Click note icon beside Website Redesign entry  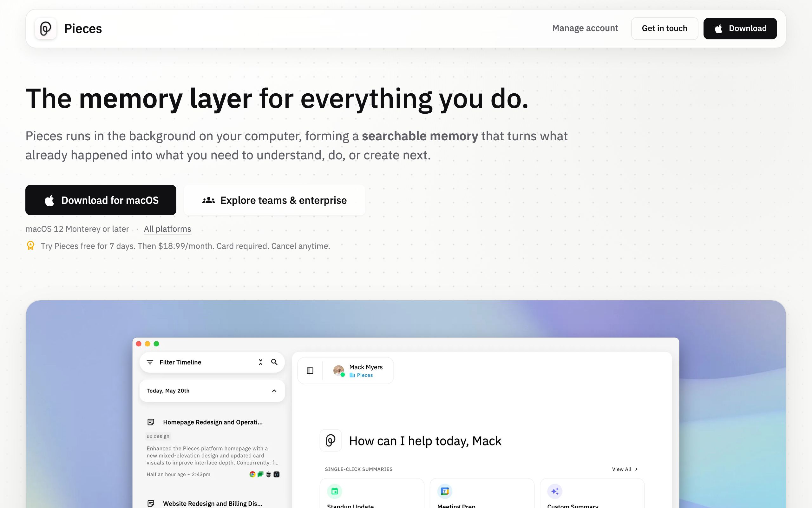(x=151, y=503)
